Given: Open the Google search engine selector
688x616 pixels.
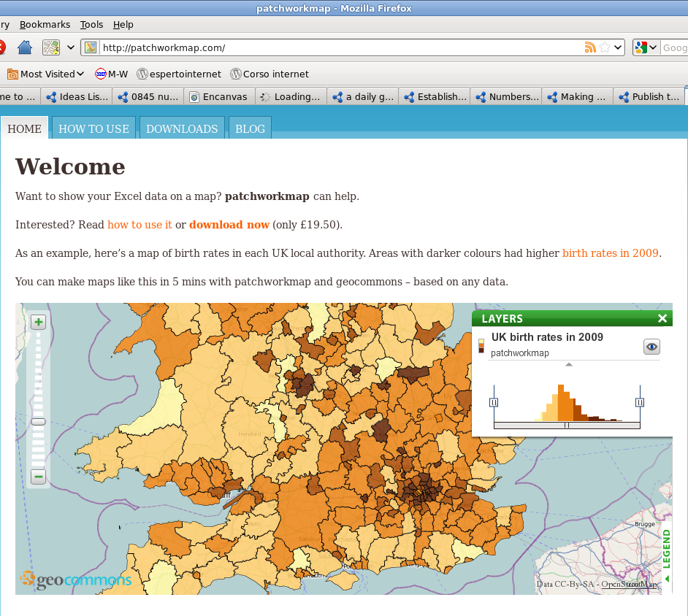Looking at the screenshot, I should click(646, 47).
